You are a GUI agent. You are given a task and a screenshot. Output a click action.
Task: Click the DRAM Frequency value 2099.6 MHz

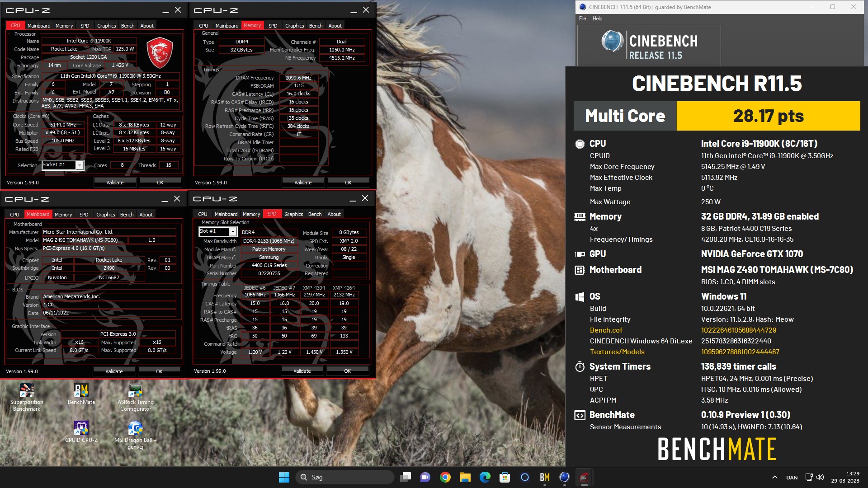click(x=298, y=78)
